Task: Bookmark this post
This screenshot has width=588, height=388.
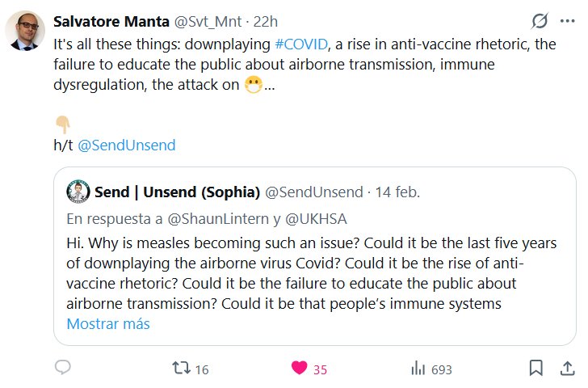Action: point(535,369)
